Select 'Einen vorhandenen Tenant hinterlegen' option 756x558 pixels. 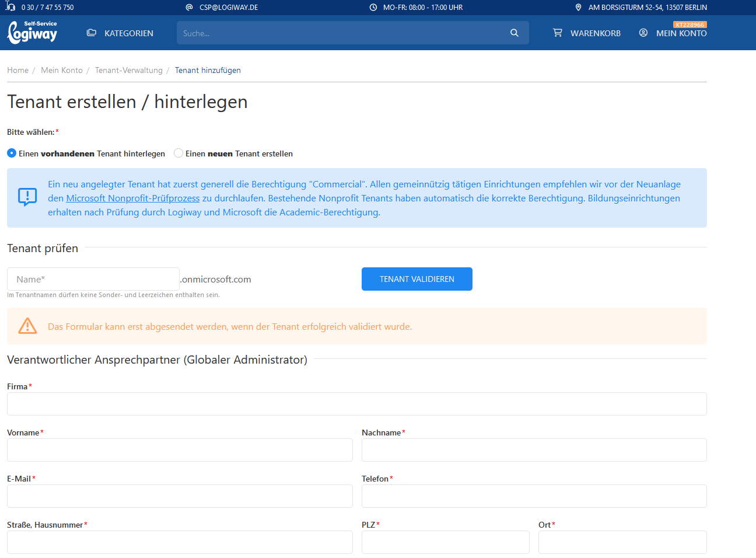pyautogui.click(x=11, y=153)
